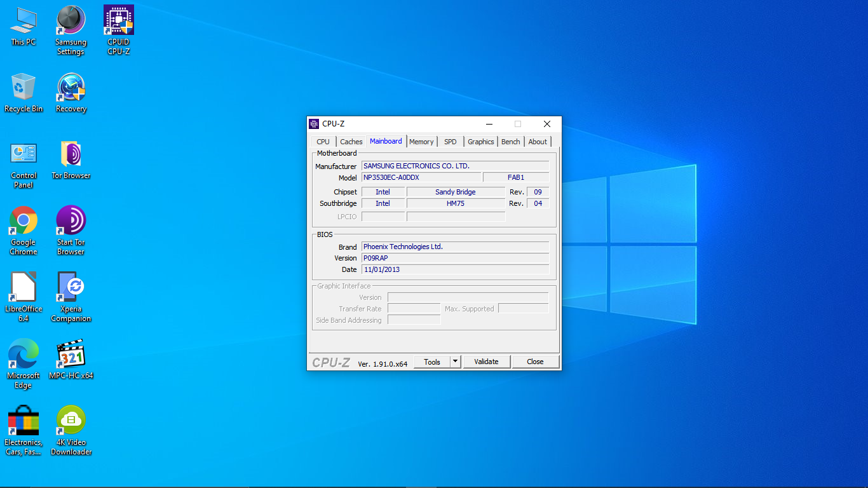Open the Memory tab
Image resolution: width=868 pixels, height=488 pixels.
(421, 142)
